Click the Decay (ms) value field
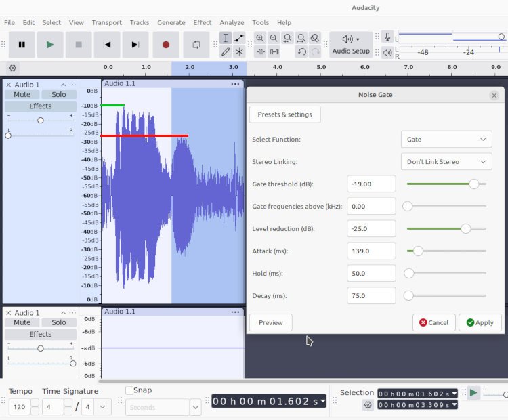Screen dimensions: 508x420 tap(371, 296)
